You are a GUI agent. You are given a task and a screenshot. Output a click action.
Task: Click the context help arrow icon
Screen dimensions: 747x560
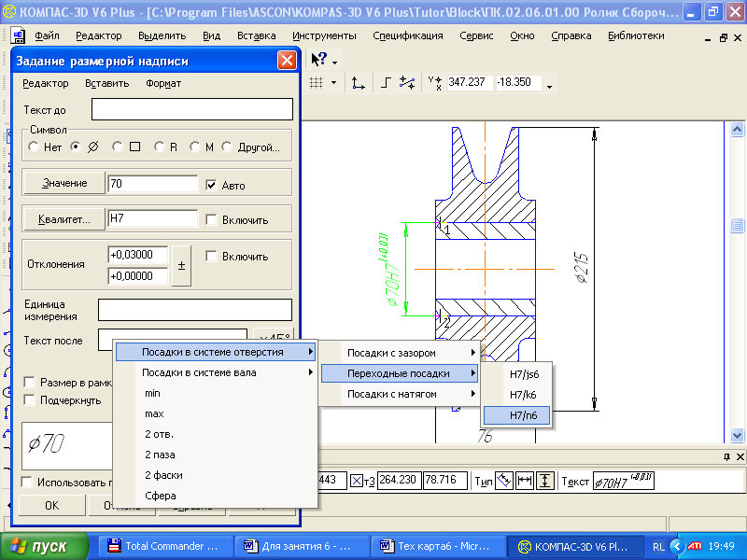point(318,60)
